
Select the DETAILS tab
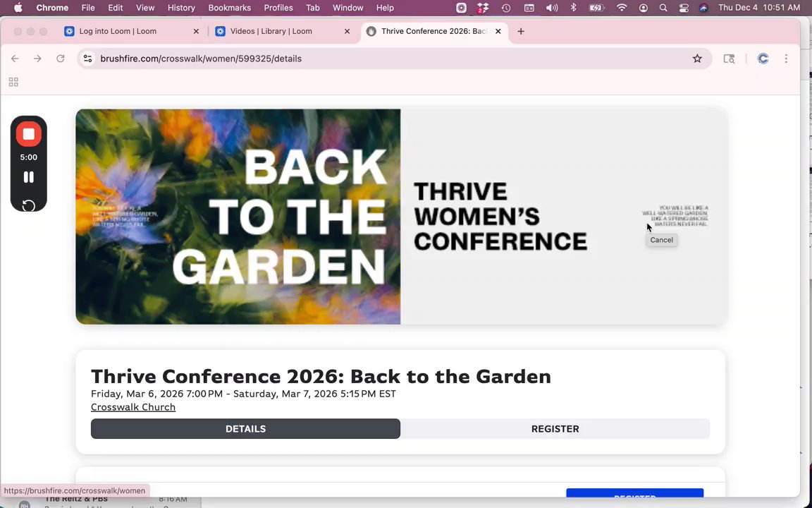pos(245,429)
